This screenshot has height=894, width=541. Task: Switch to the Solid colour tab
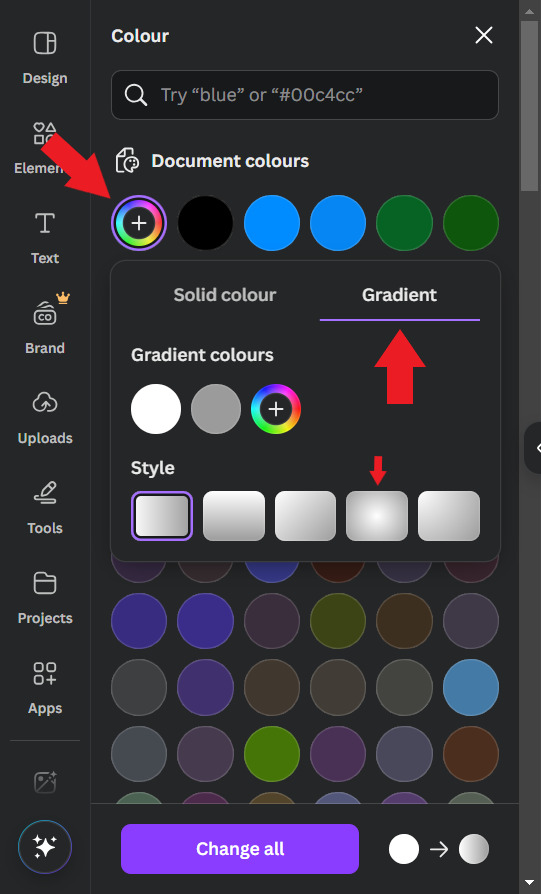point(225,295)
